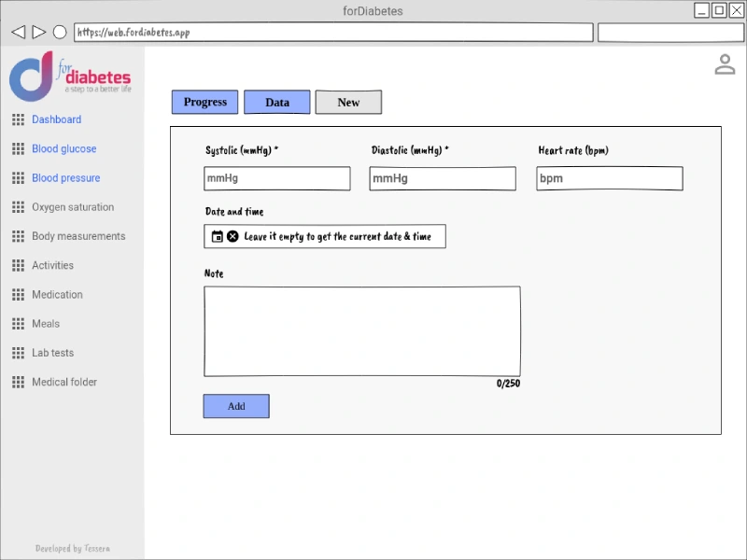Click the forDiabetes logo
The image size is (747, 560).
70,77
